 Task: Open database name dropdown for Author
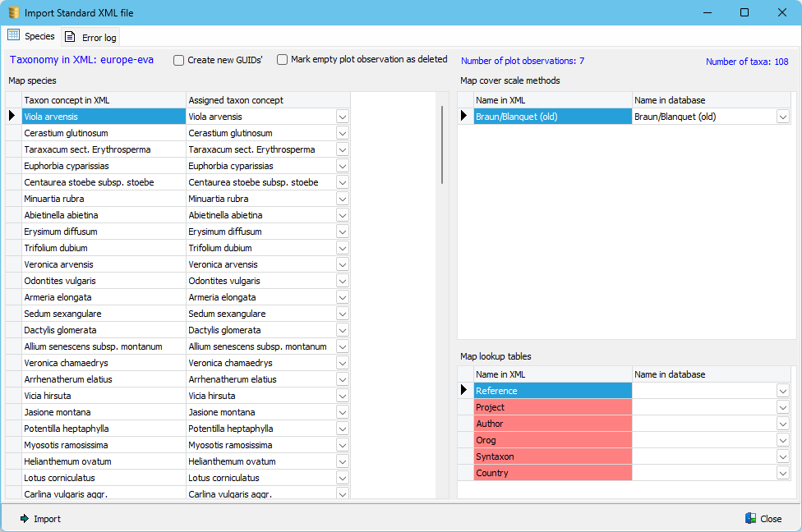coord(782,424)
